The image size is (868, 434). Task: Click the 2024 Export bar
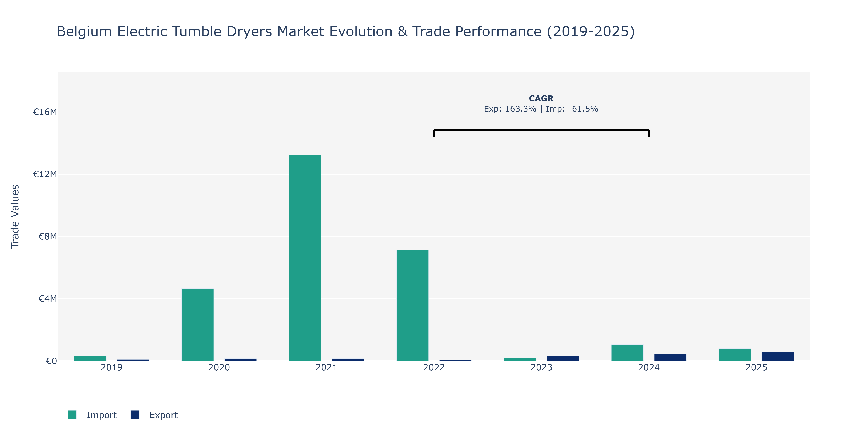pos(670,358)
